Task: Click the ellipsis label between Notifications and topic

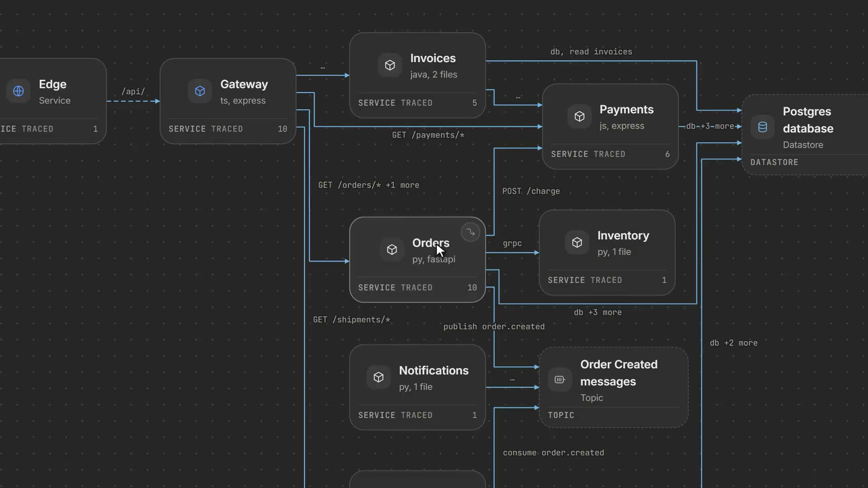Action: 512,380
